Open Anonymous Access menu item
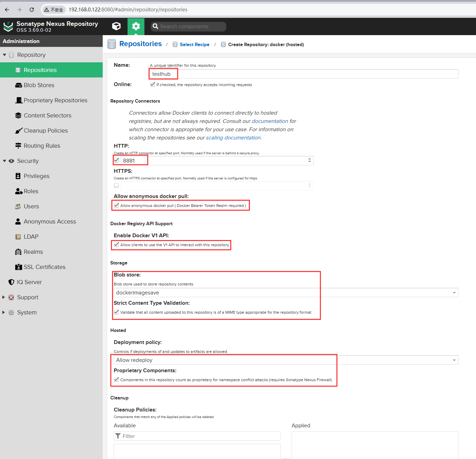 click(x=51, y=221)
